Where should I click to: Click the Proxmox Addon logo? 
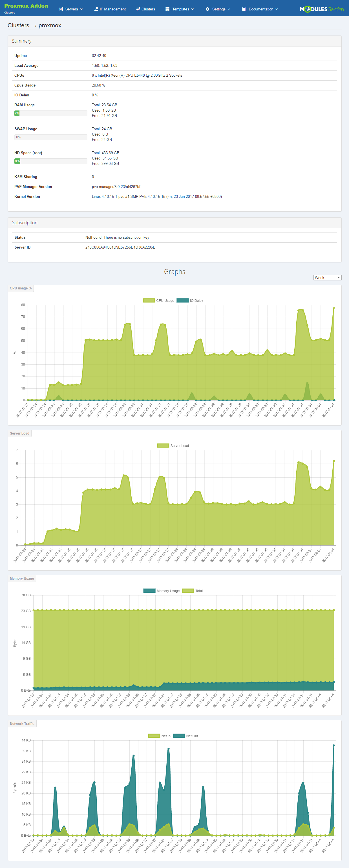point(26,6)
